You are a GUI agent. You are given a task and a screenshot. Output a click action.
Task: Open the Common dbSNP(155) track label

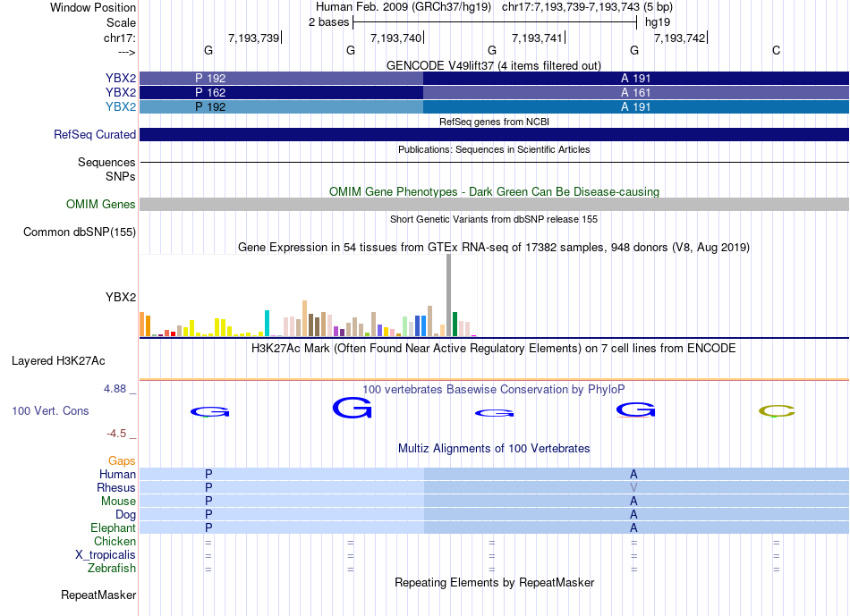79,232
